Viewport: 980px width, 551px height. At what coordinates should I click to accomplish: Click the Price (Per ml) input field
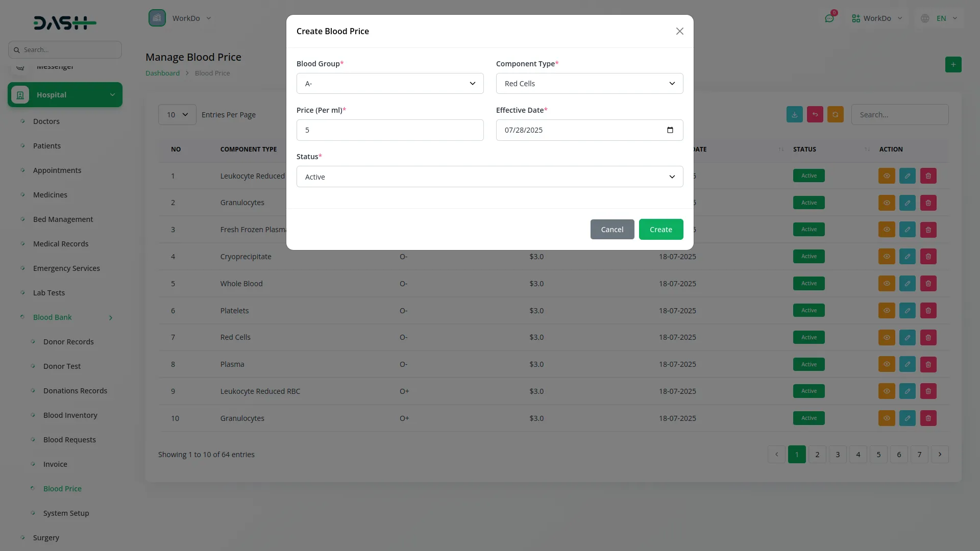390,130
